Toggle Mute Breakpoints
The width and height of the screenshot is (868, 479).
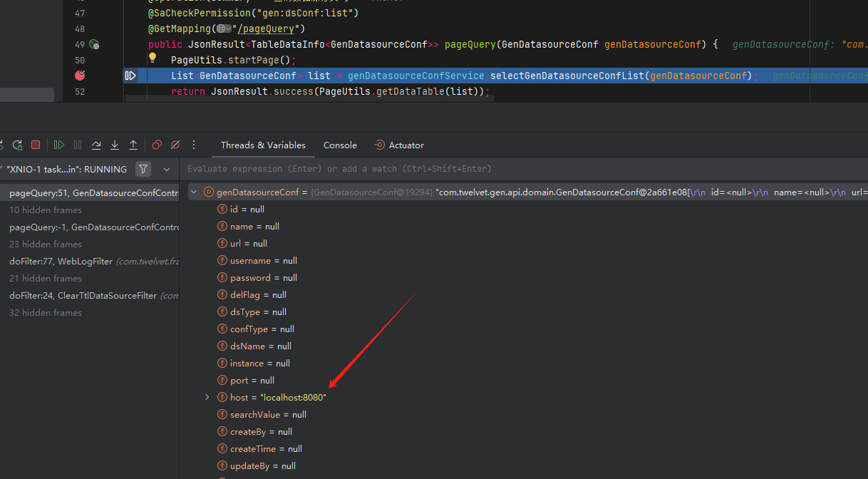pyautogui.click(x=175, y=145)
